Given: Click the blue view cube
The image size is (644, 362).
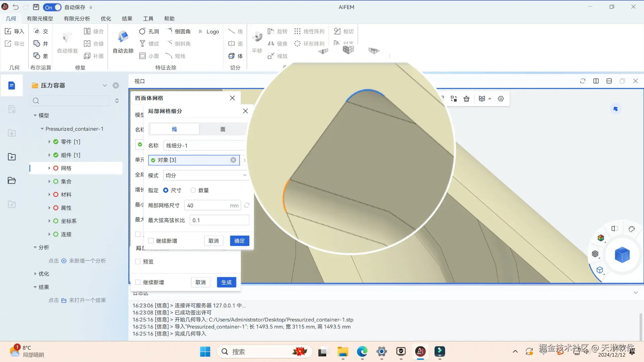Looking at the screenshot, I should (x=622, y=255).
